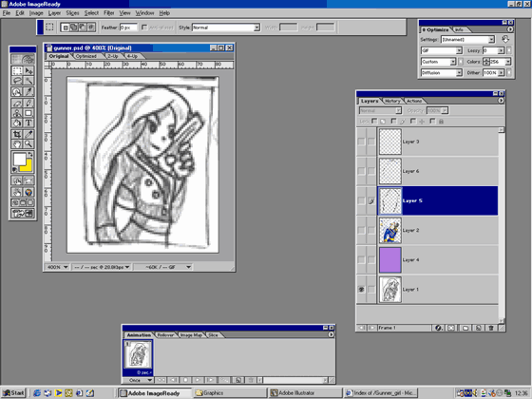
Task: Select the Lasso tool
Action: point(17,81)
